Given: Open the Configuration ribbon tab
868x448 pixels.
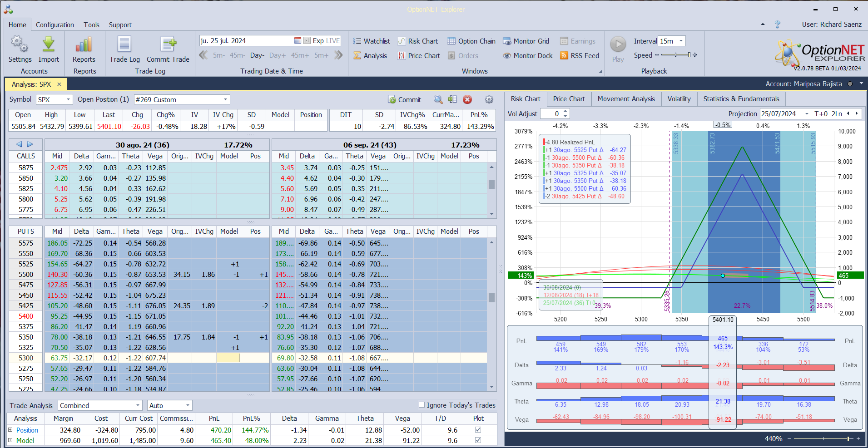Looking at the screenshot, I should click(x=55, y=25).
